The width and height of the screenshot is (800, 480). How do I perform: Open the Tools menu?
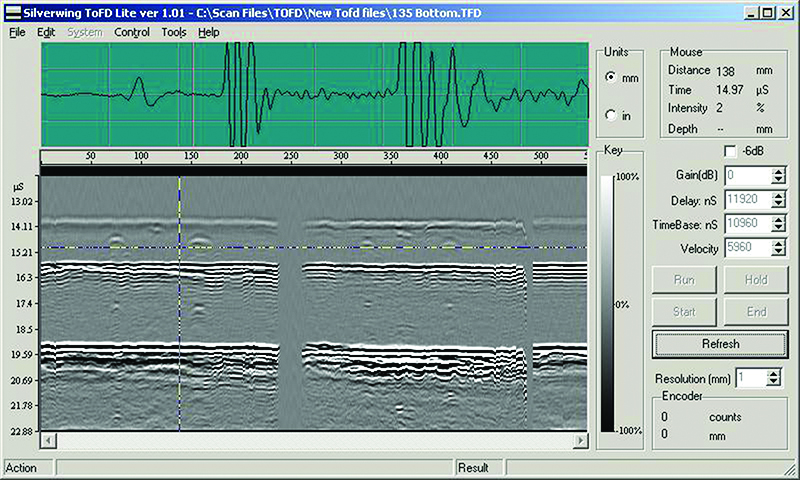click(x=174, y=32)
